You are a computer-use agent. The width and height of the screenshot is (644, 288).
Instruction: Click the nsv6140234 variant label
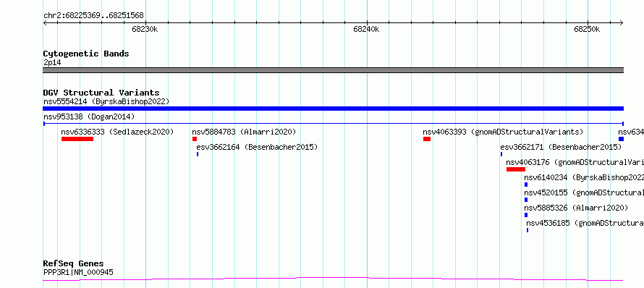tap(584, 177)
